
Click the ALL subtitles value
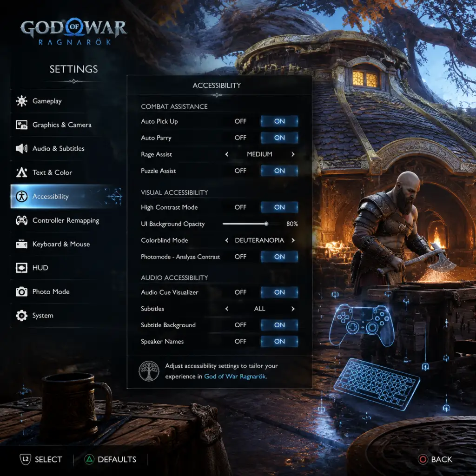click(259, 309)
